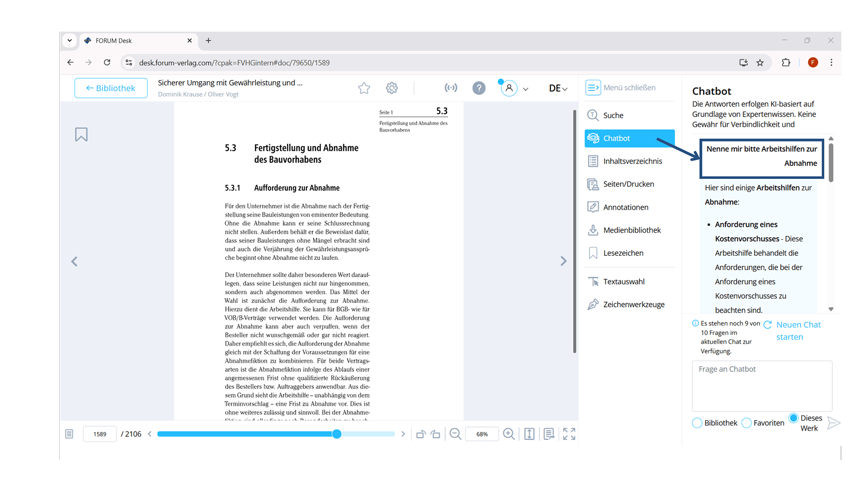Open Inhaltsverzeichnis in the side menu
The height and width of the screenshot is (488, 868).
632,161
